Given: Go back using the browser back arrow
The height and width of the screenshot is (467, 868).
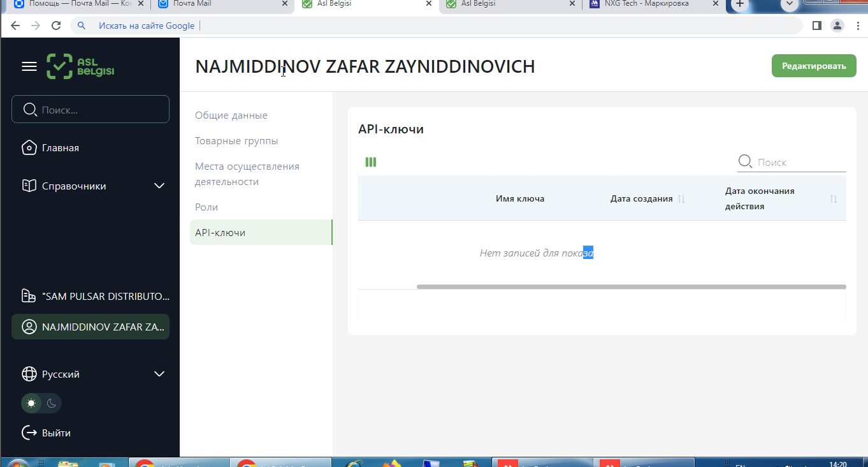Looking at the screenshot, I should pos(15,26).
